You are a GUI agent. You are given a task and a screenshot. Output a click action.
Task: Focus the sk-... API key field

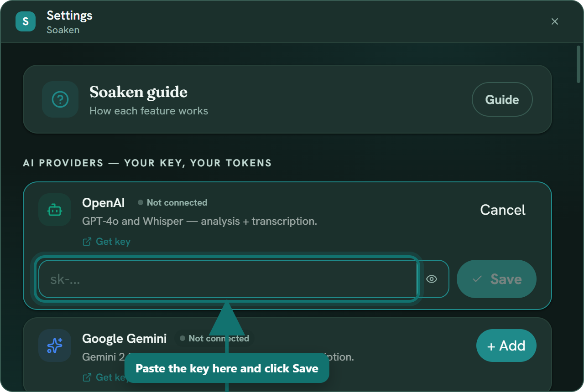228,279
